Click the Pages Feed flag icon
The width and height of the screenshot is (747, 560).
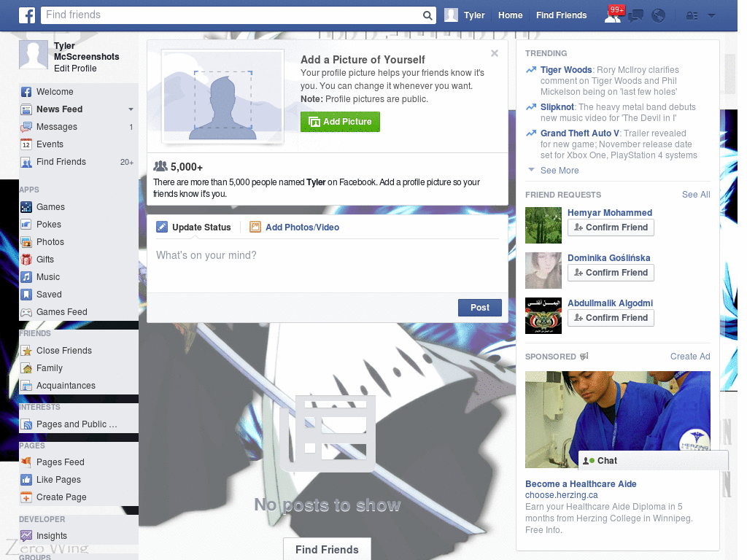click(x=27, y=462)
